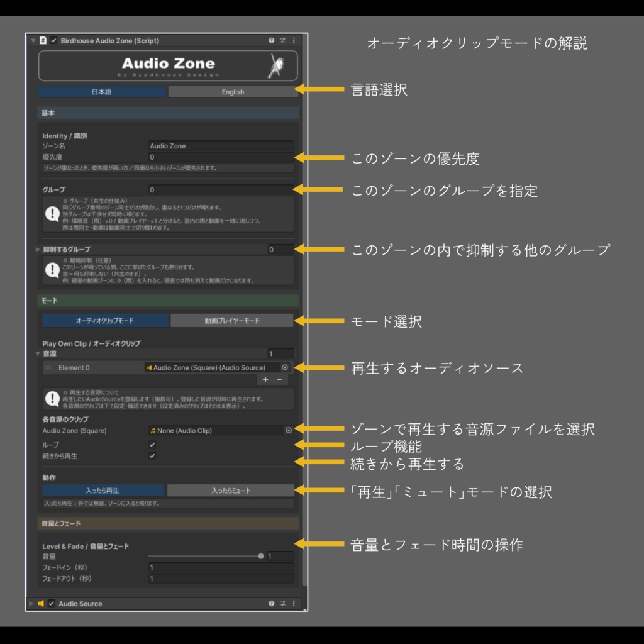
Task: Click the Birdhouse Audio Zone script icon
Action: click(43, 40)
